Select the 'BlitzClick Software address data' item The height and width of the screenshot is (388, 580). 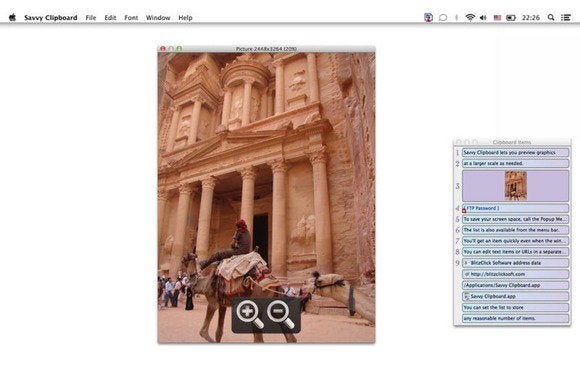point(515,263)
